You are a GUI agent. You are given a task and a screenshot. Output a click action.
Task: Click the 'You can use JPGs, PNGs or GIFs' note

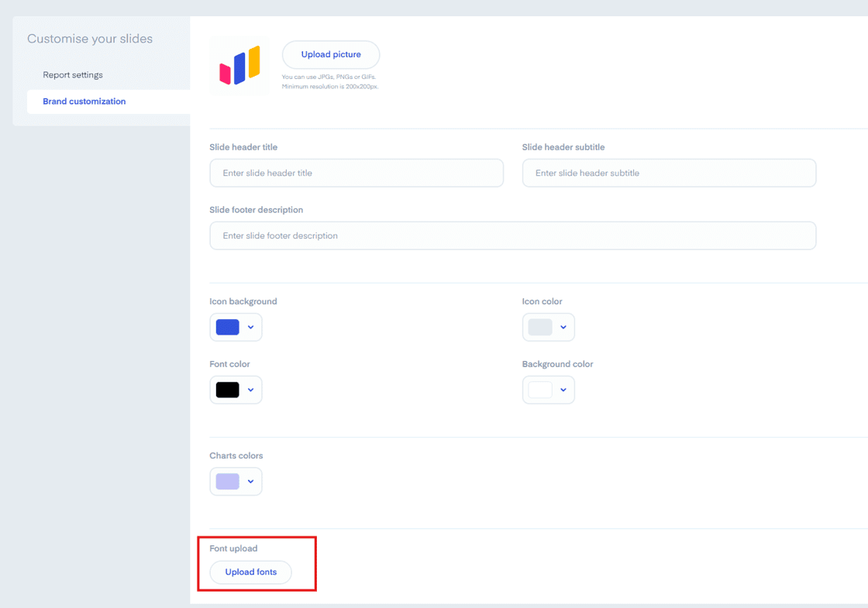pyautogui.click(x=329, y=77)
